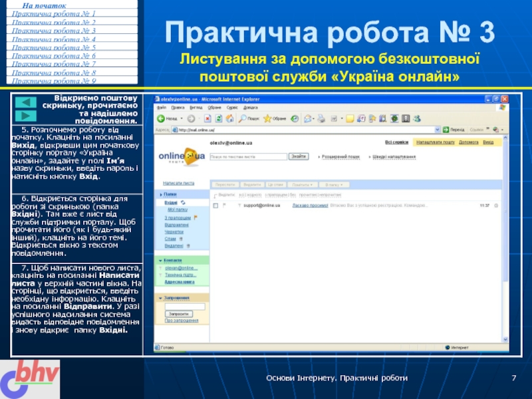Open the Чернетки folder link
Viewport: 532px width, 399px height.
[x=174, y=231]
